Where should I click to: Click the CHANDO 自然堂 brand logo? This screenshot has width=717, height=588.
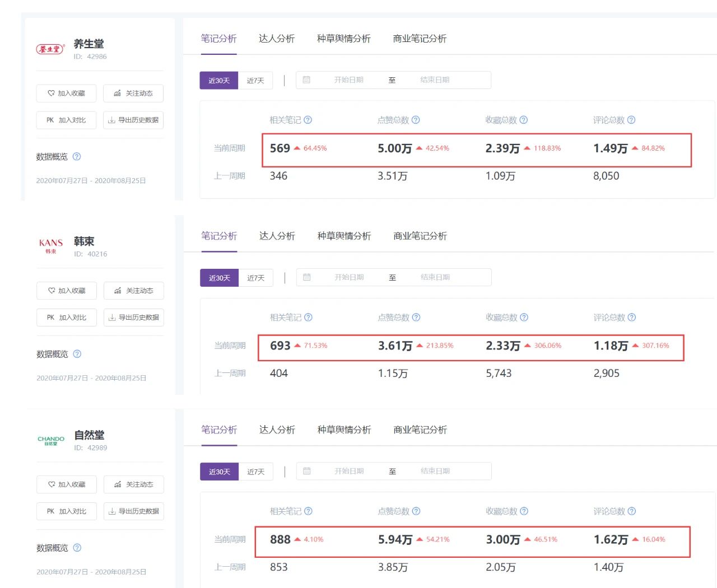pyautogui.click(x=51, y=441)
